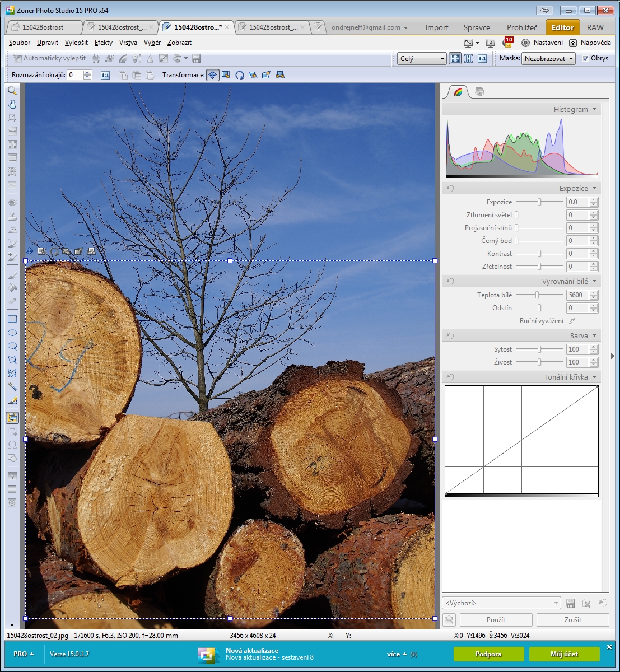Image resolution: width=620 pixels, height=672 pixels.
Task: Pick the Magic Wand selection tool
Action: [12, 386]
